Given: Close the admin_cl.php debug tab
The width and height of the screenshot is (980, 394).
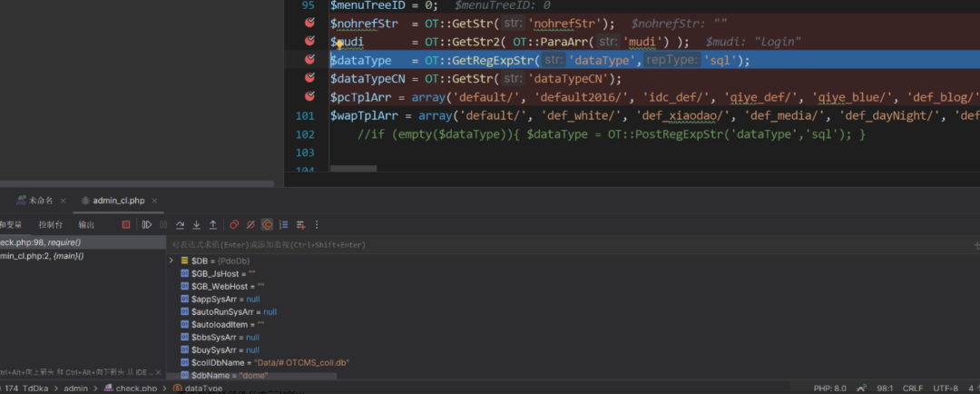Looking at the screenshot, I should click(x=154, y=201).
